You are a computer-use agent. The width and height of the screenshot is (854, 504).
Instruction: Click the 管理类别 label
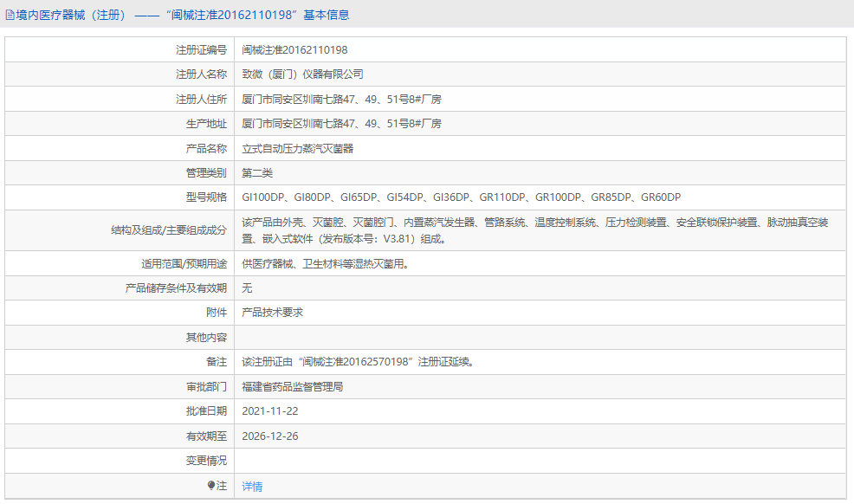(x=206, y=173)
